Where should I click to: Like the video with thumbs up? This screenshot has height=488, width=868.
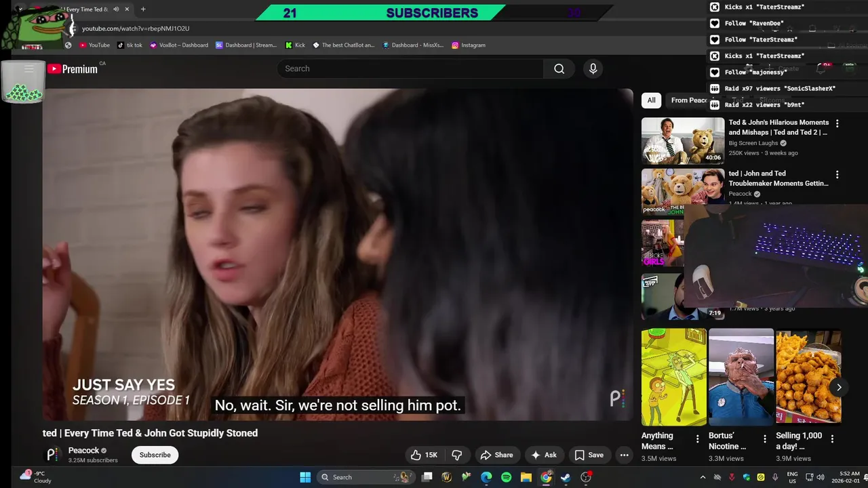tap(425, 455)
